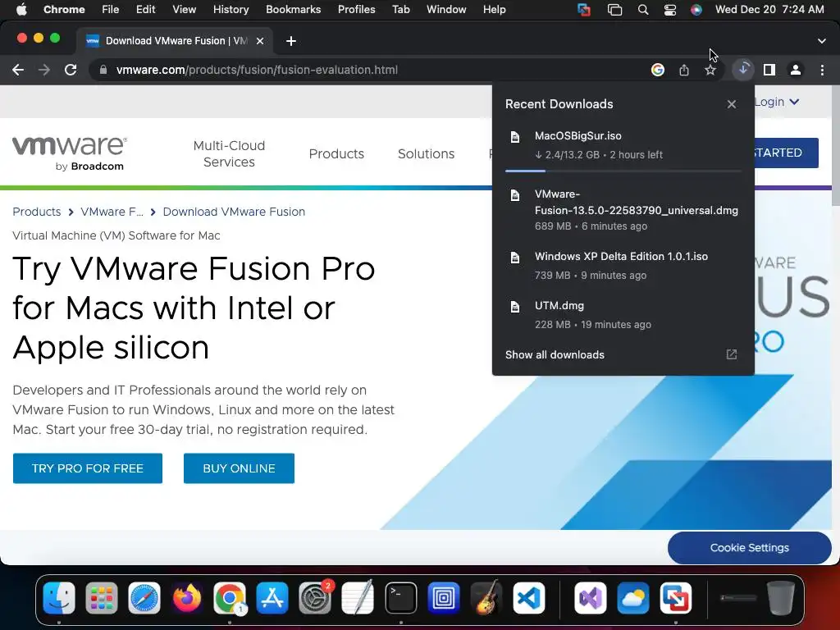Open the Apple menu
The image size is (840, 630).
[21, 10]
